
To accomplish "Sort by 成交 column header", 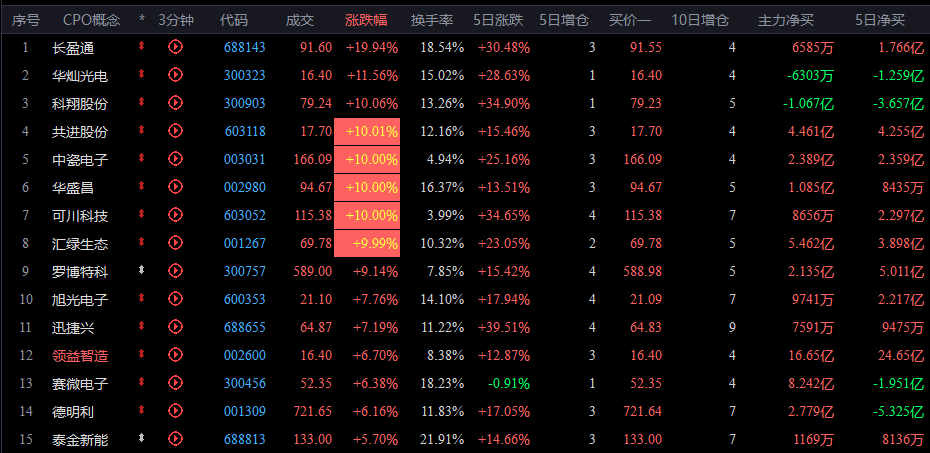I will (300, 20).
